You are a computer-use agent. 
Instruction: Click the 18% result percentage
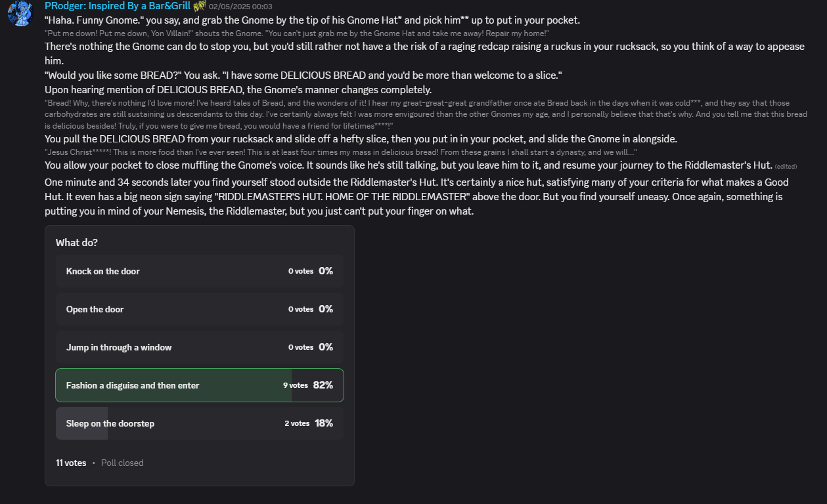pos(324,423)
